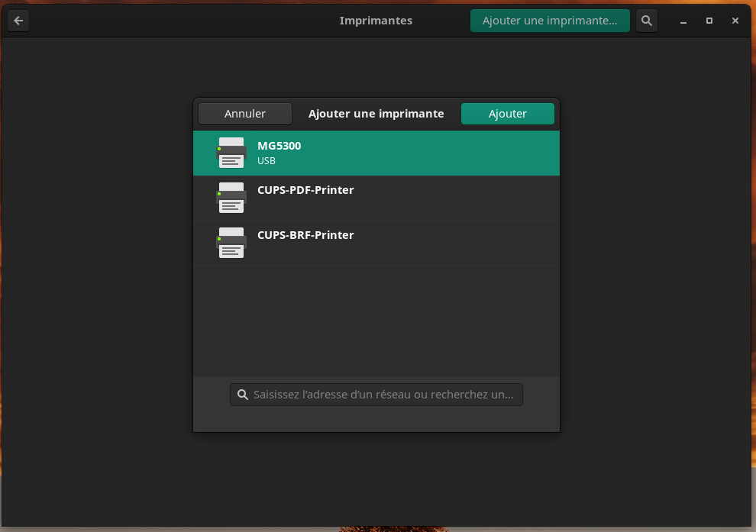Click the CUPS-PDF-Printer printer icon
The width and height of the screenshot is (756, 532).
pyautogui.click(x=231, y=198)
